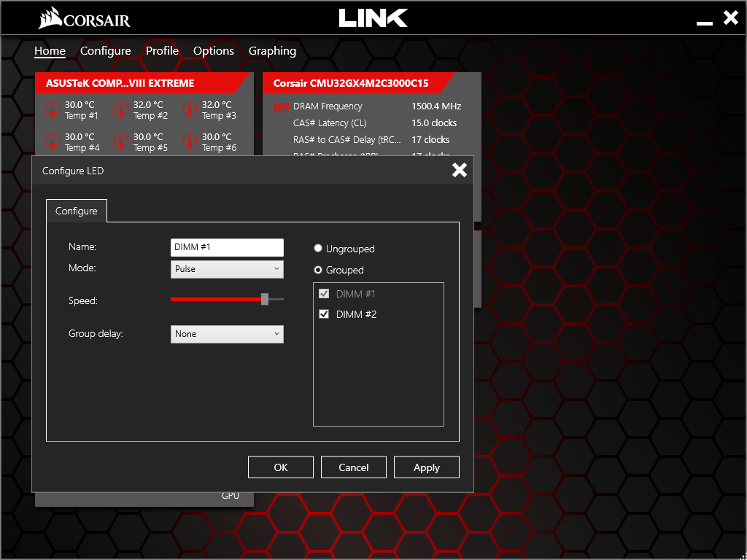Click the 30.0 °C reading for Temp #6

(x=217, y=136)
